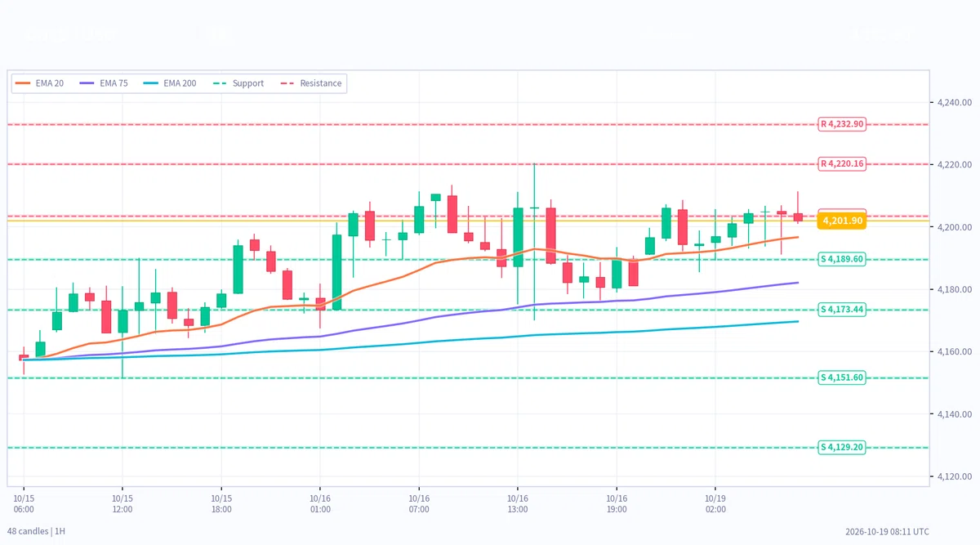The height and width of the screenshot is (545, 980).
Task: Toggle the Resistance legend entry
Action: [310, 83]
